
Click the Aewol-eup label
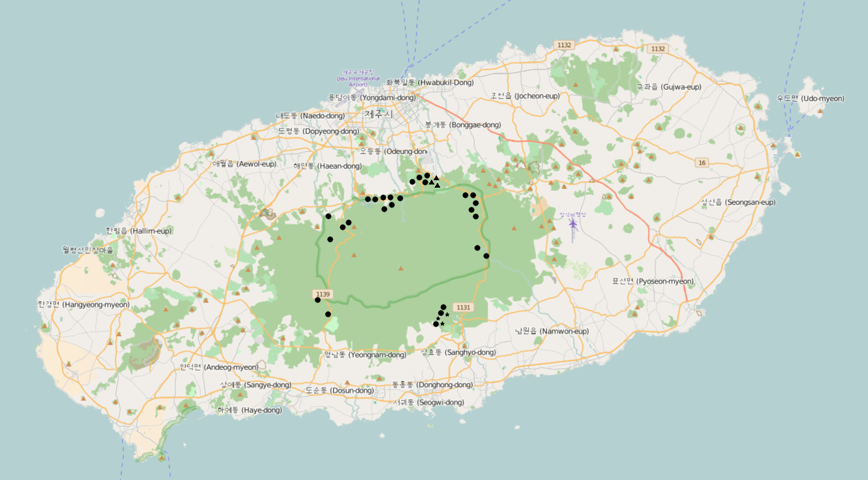(x=244, y=164)
